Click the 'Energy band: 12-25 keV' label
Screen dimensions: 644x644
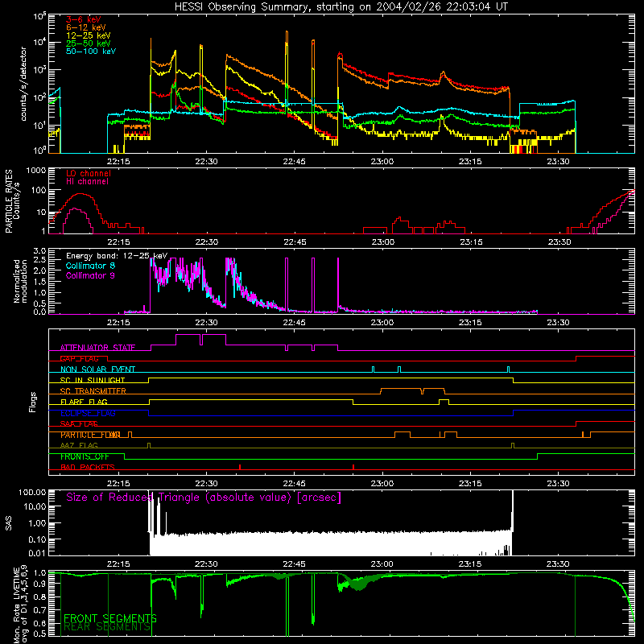[x=117, y=256]
